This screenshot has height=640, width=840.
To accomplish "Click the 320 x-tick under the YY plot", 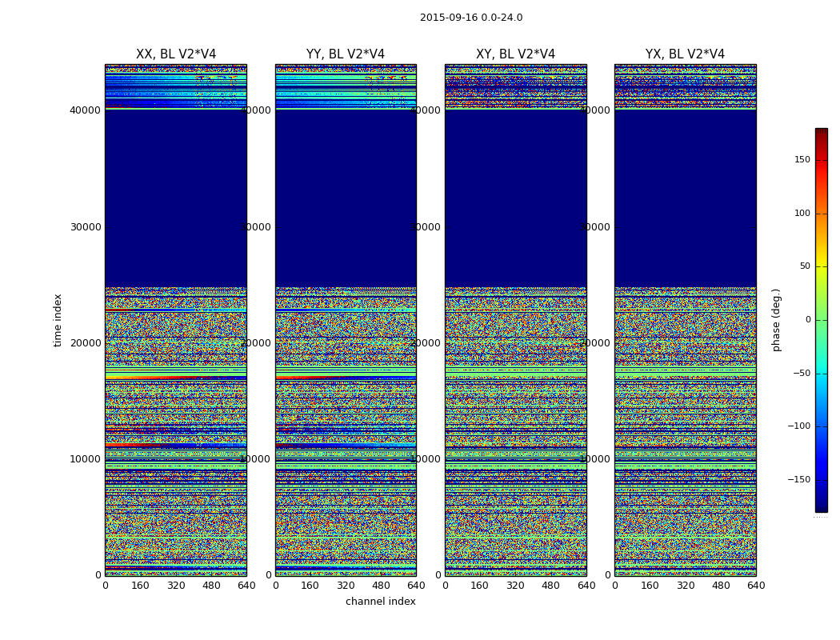I will (346, 586).
